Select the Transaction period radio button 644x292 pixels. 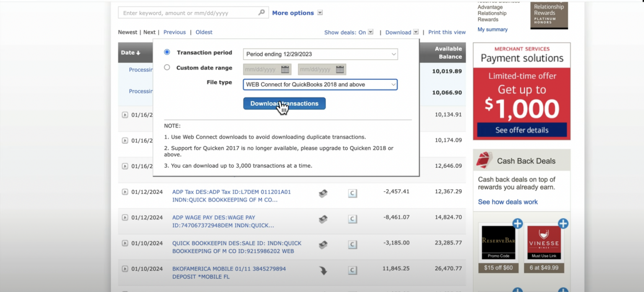pos(167,52)
